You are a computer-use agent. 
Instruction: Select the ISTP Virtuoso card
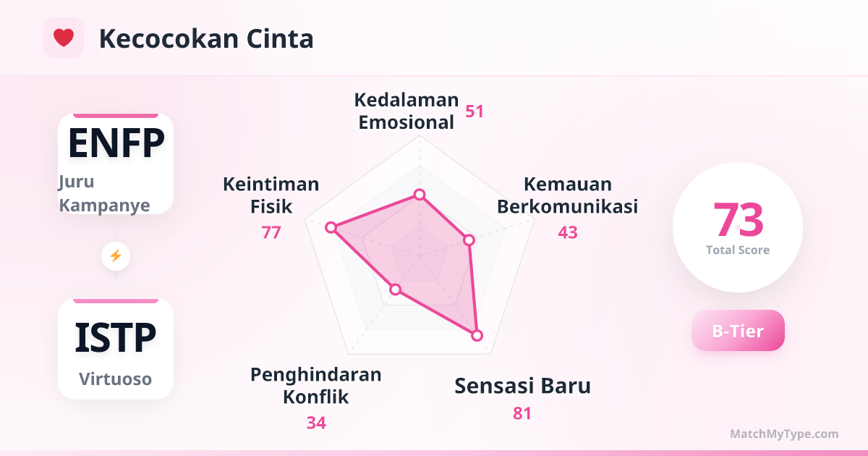tap(116, 349)
